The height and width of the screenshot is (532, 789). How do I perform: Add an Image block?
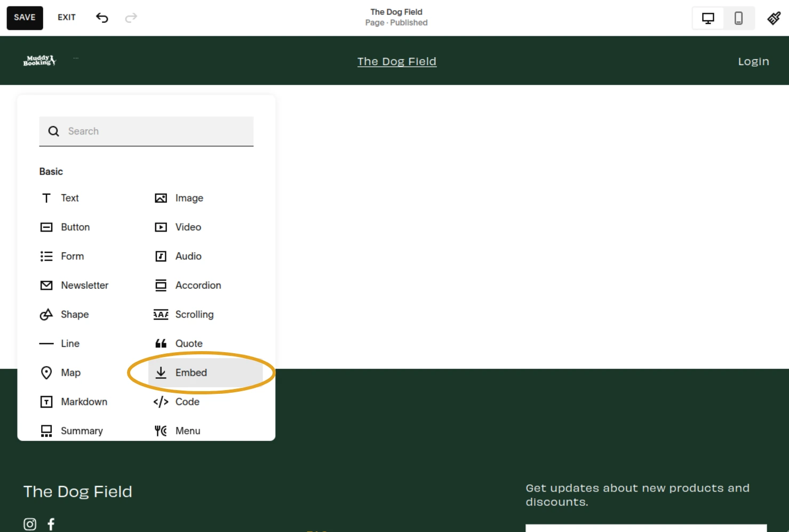coord(189,198)
